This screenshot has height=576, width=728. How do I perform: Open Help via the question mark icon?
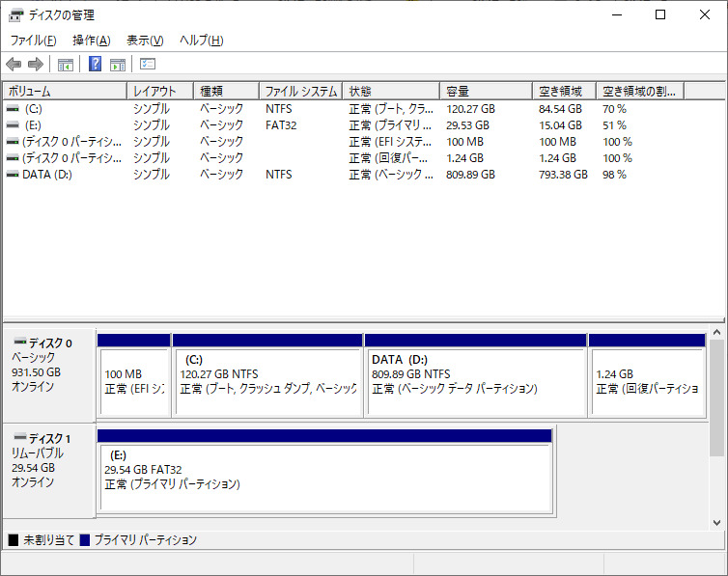(96, 65)
